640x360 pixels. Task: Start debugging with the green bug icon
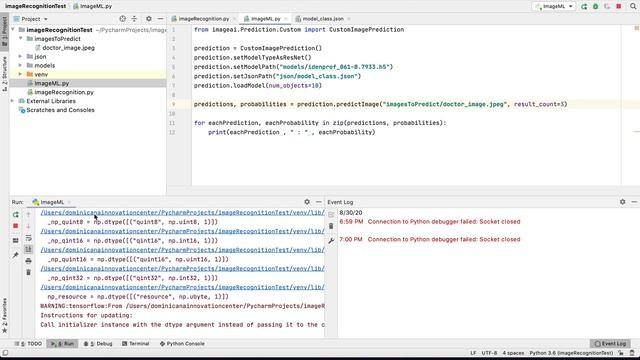tap(596, 7)
